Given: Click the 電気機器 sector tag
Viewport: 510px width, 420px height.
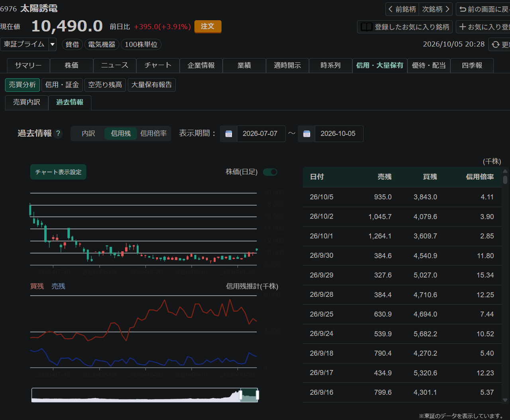Looking at the screenshot, I should [x=102, y=45].
